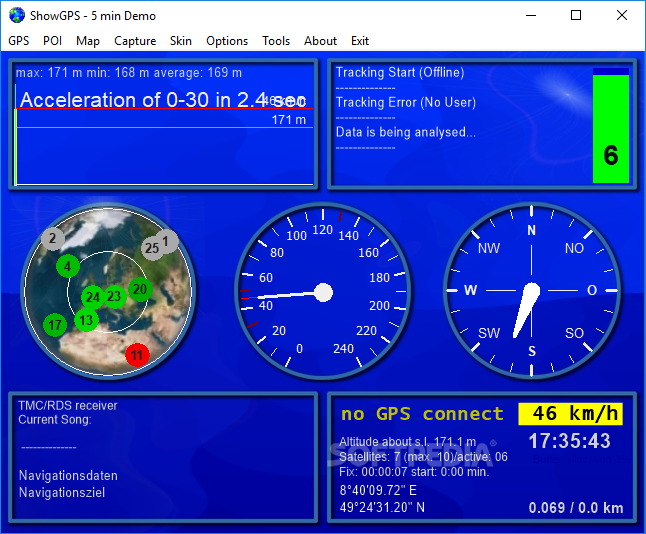The height and width of the screenshot is (534, 646).
Task: Click 'Tracking Start (Offline)' text
Action: [x=400, y=73]
